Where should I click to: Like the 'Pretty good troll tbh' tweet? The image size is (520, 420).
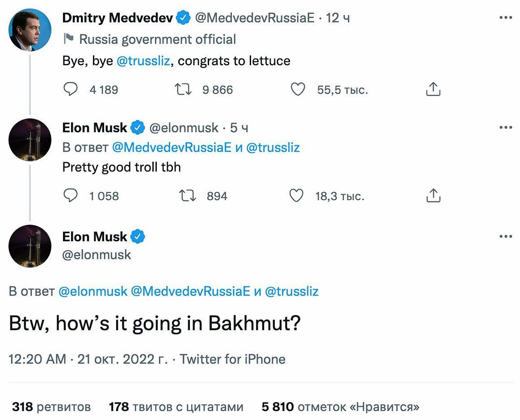tap(297, 196)
